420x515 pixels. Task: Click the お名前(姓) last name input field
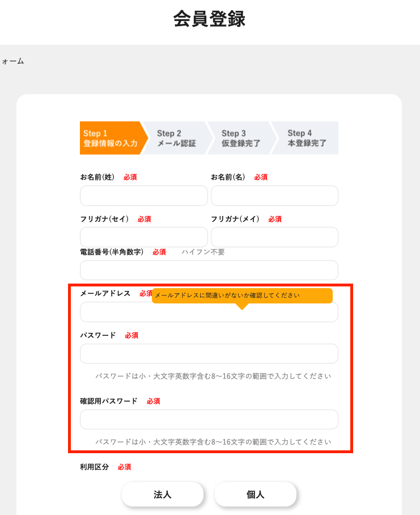click(144, 196)
